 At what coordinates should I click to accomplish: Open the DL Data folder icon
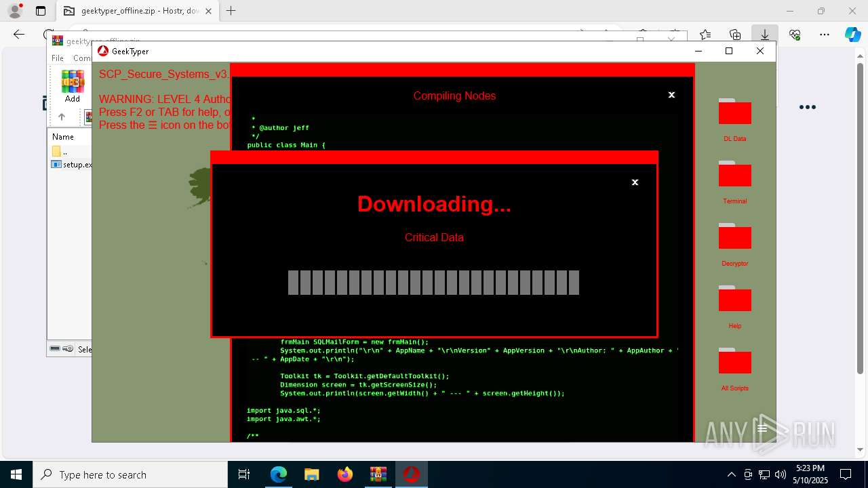(734, 112)
